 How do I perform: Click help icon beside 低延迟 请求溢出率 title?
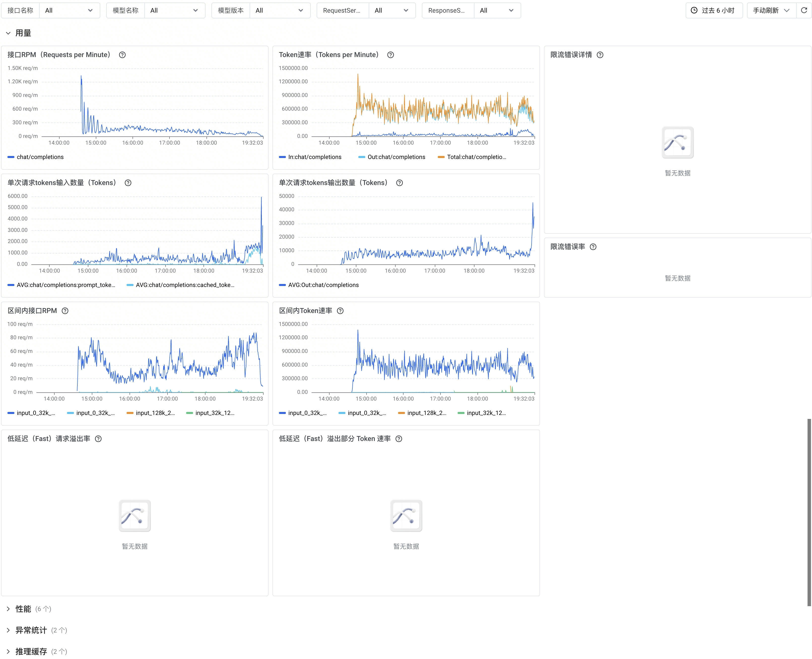[98, 439]
